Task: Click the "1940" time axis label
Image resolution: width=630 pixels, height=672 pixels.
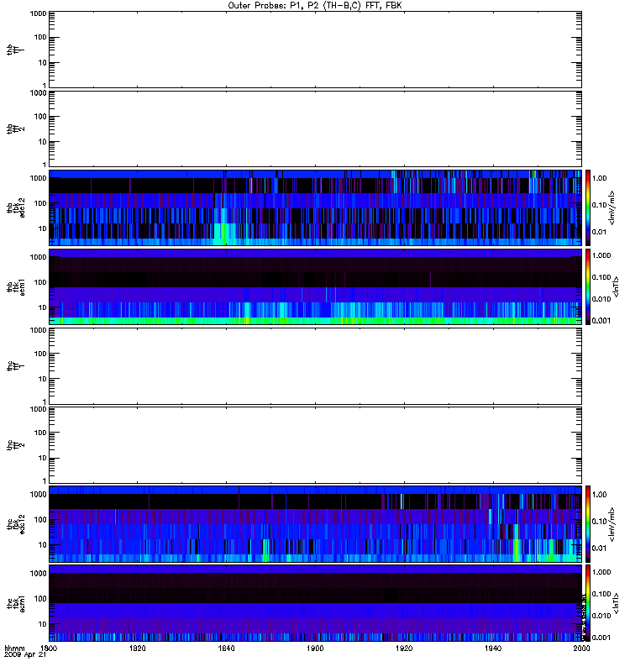Action: [x=493, y=648]
